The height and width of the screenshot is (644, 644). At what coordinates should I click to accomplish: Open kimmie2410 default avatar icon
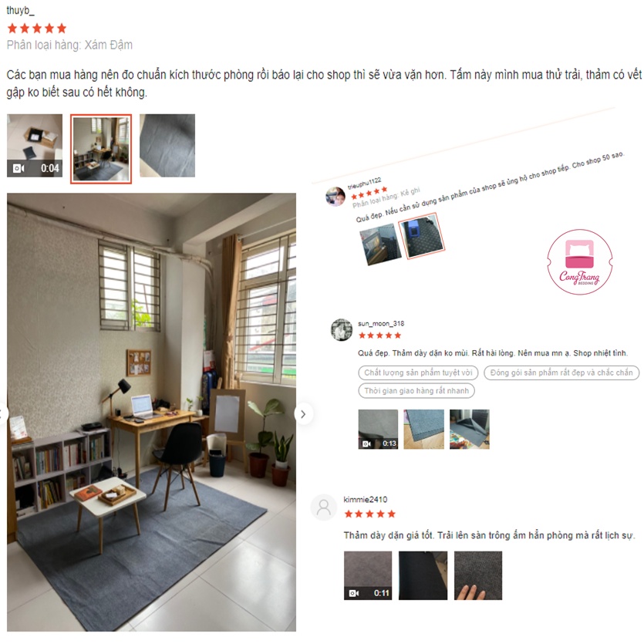point(324,507)
